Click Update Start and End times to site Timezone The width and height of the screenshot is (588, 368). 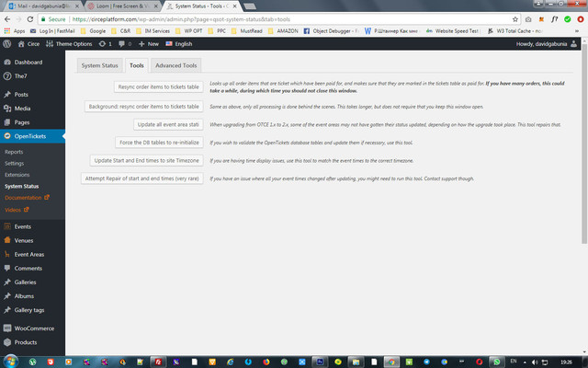pos(147,160)
